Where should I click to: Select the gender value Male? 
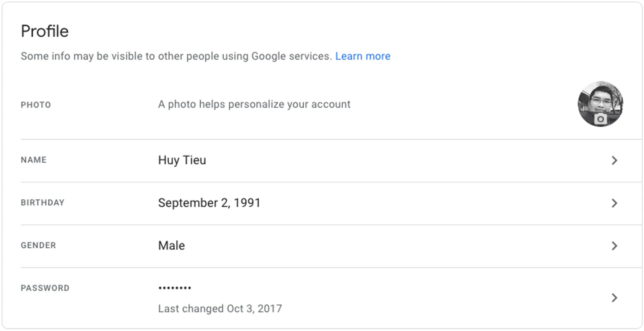(171, 245)
